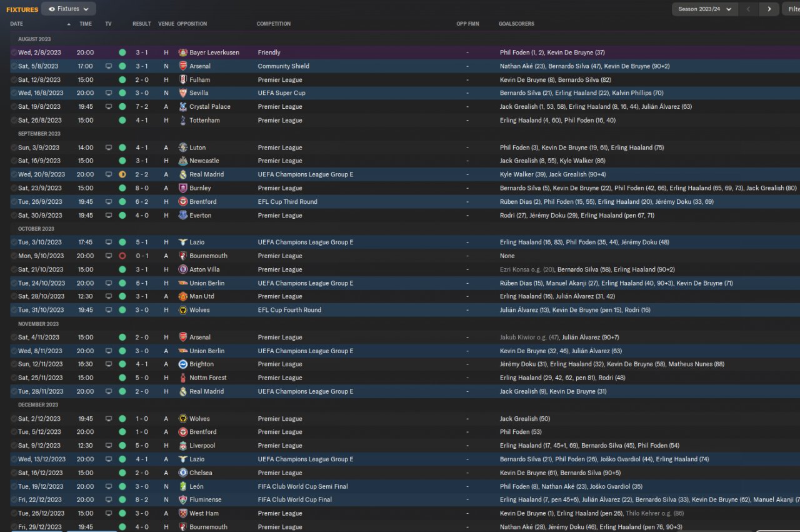Click the Nottm Forest club badge
This screenshot has height=532, width=800.
click(182, 378)
